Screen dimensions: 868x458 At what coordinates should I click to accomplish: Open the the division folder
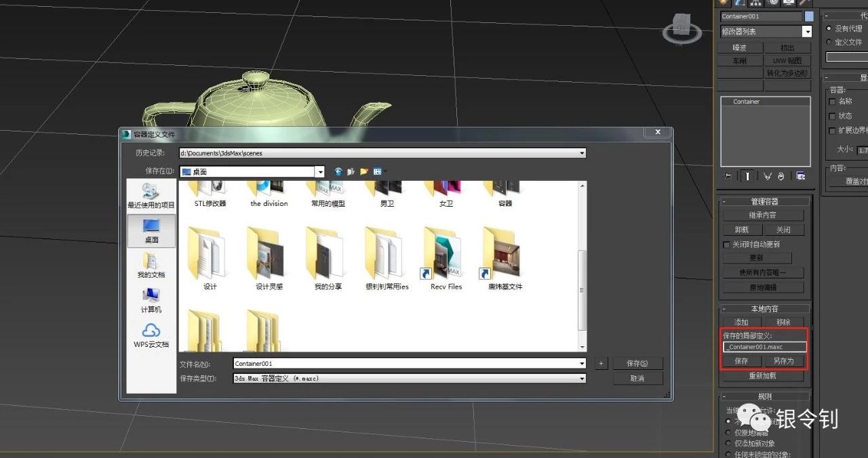pos(269,194)
